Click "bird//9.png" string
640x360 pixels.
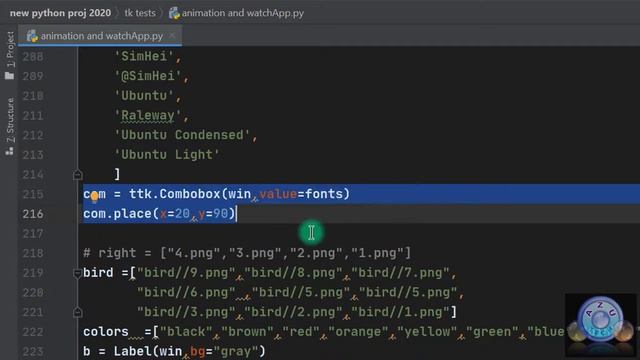click(186, 273)
